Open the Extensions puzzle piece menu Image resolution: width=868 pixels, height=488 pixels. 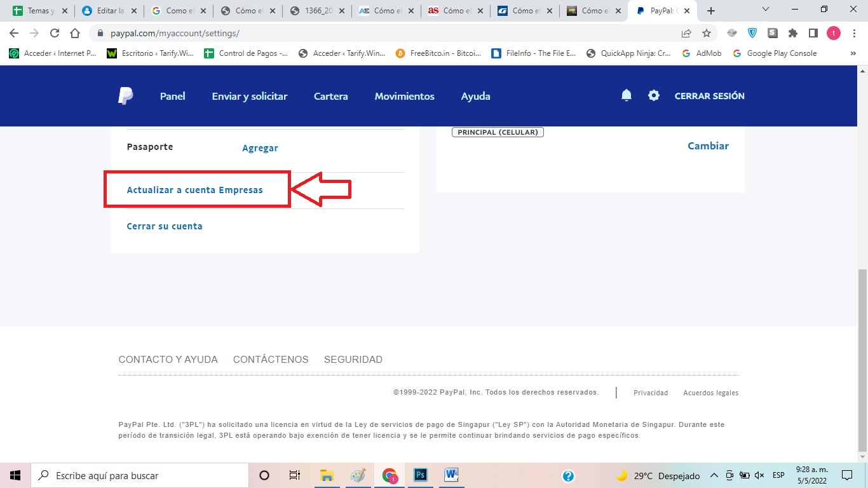click(793, 33)
